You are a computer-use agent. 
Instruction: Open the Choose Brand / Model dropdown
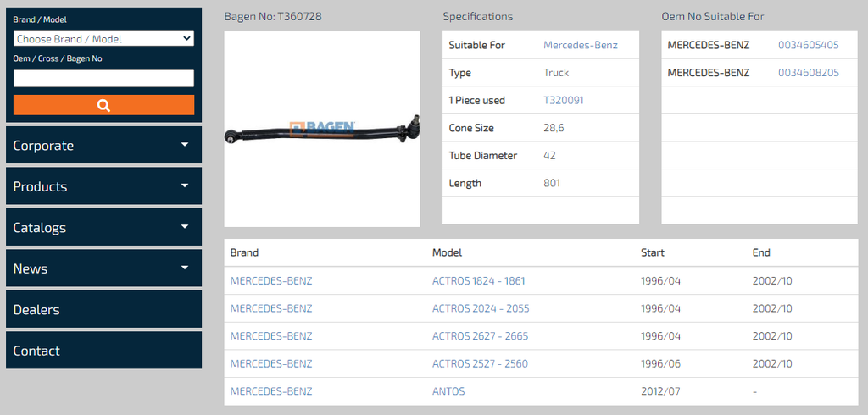[x=103, y=39]
